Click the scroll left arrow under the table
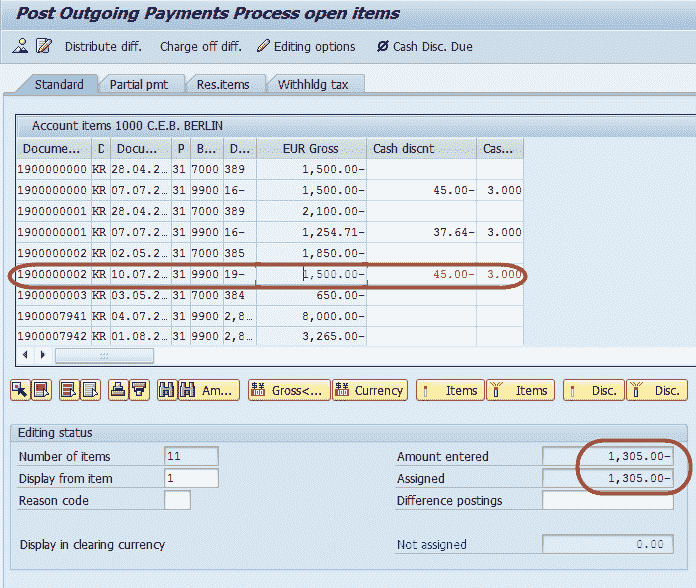The height and width of the screenshot is (588, 696). point(25,355)
